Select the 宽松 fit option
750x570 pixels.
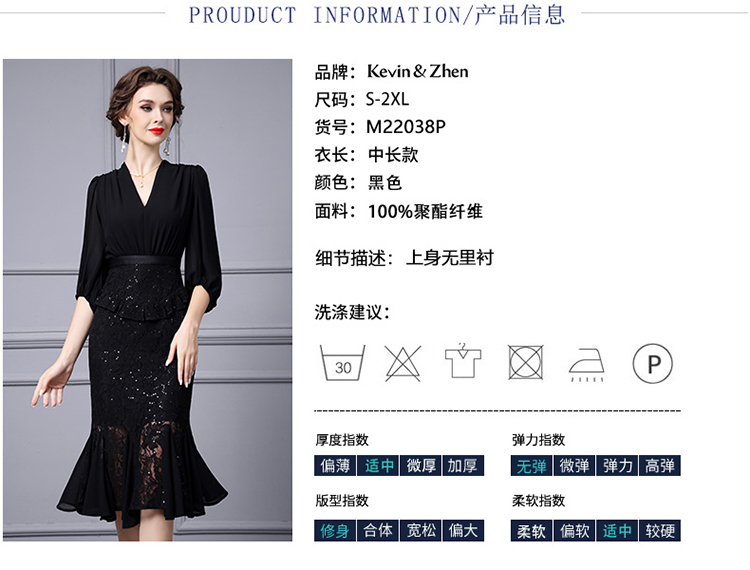coord(420,530)
